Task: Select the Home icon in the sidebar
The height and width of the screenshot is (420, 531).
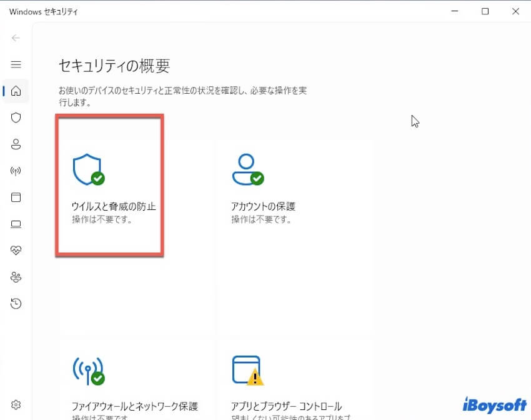Action: point(16,91)
